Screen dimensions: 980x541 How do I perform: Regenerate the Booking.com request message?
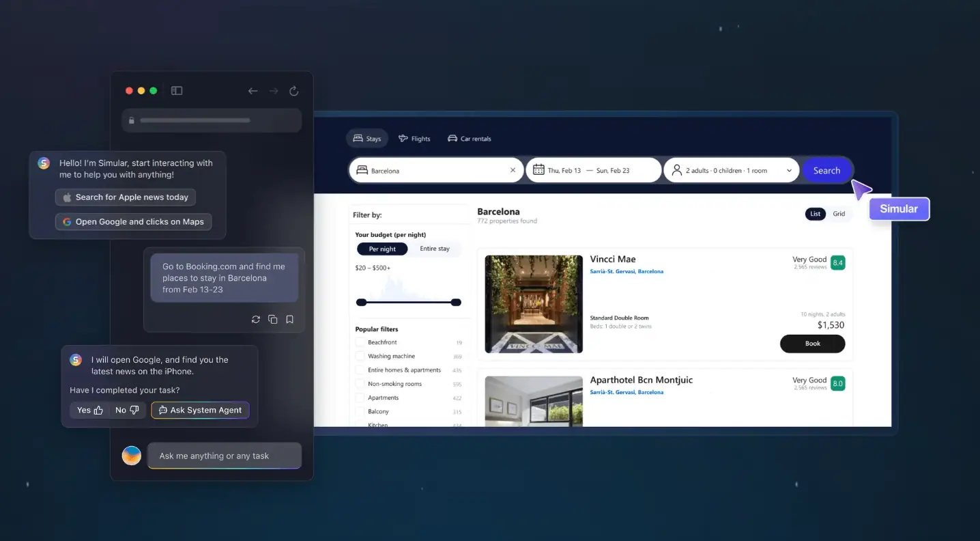(256, 319)
